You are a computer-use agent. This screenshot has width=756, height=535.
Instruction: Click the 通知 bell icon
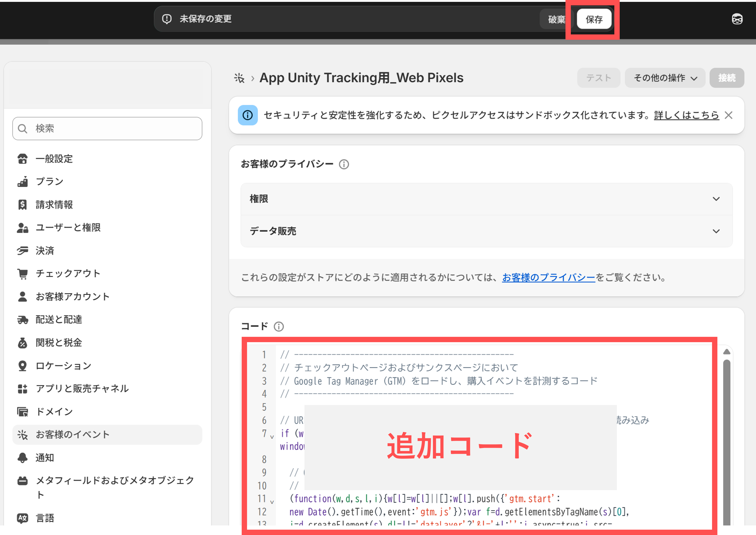(x=22, y=458)
